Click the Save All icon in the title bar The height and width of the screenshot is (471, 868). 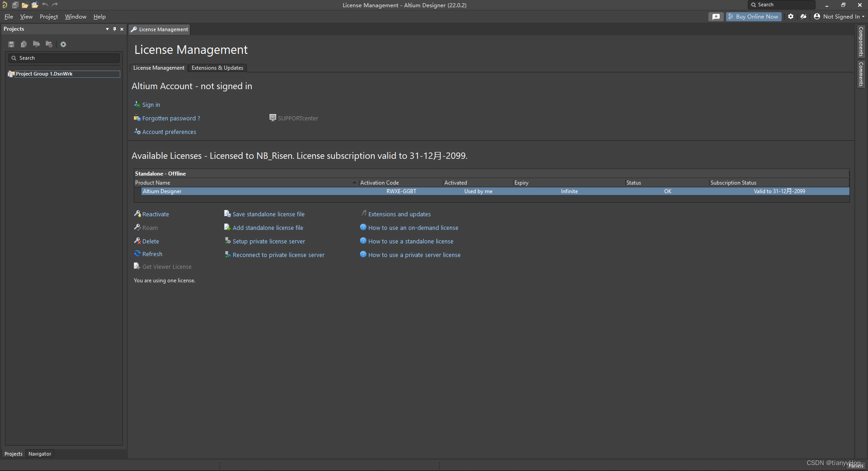coord(15,5)
